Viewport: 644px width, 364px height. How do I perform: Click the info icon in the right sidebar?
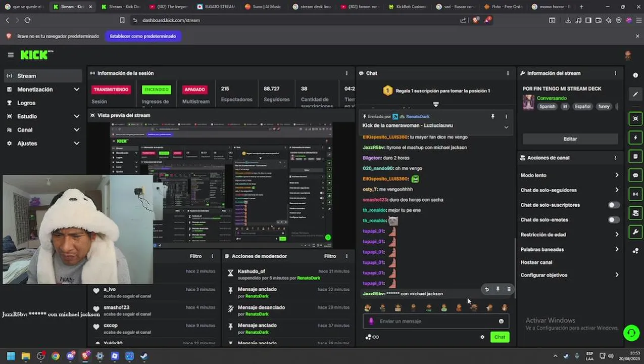pyautogui.click(x=635, y=75)
